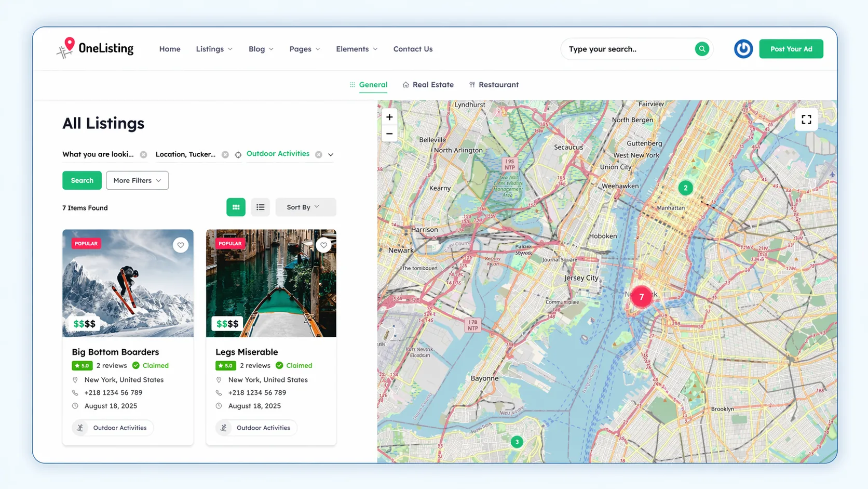
Task: Click the OneListing logo
Action: 95,48
